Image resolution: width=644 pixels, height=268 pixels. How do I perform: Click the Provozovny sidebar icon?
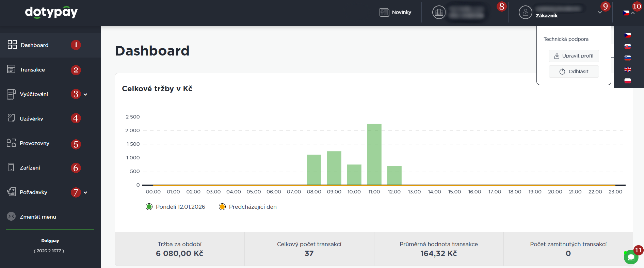pos(11,143)
